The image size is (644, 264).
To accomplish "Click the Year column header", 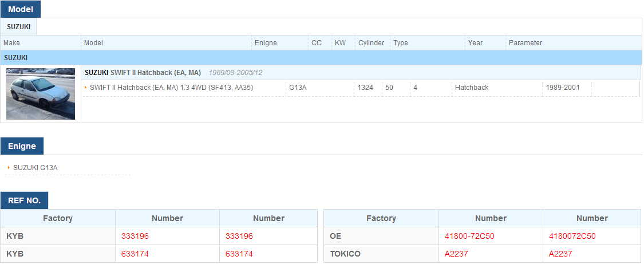I will pos(475,43).
